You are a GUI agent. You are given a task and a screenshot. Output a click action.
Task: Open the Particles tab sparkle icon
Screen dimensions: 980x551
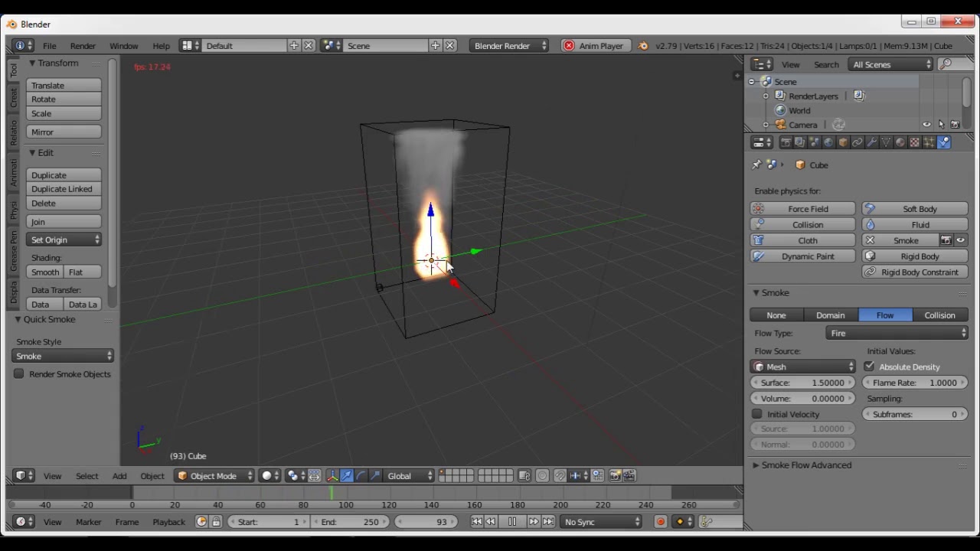click(x=929, y=142)
